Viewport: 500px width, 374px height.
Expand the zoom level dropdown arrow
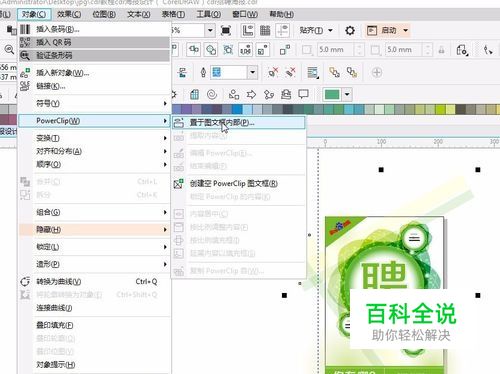click(210, 31)
